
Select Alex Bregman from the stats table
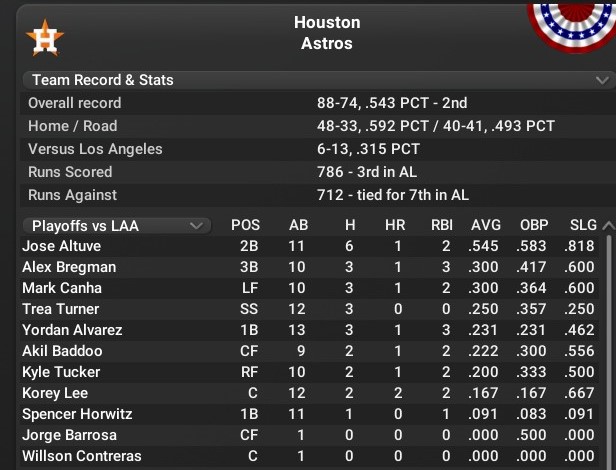point(69,267)
